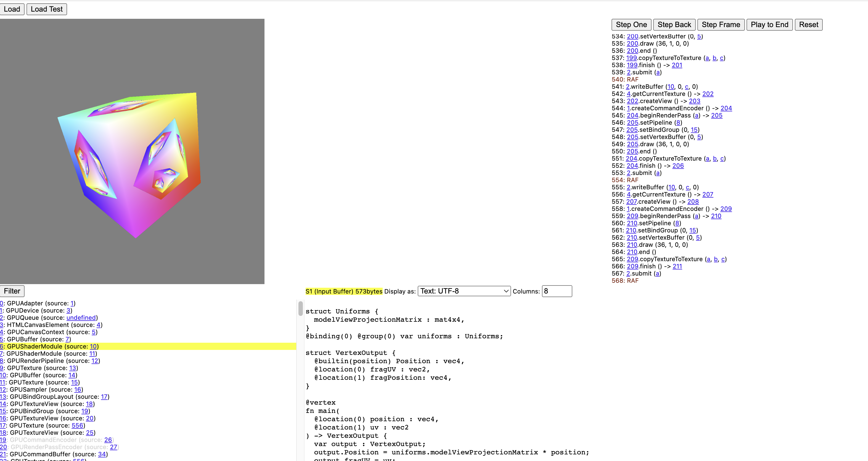Viewport: 868px width, 461px height.
Task: Click source 556 link for GPUTexture 17
Action: tap(77, 426)
